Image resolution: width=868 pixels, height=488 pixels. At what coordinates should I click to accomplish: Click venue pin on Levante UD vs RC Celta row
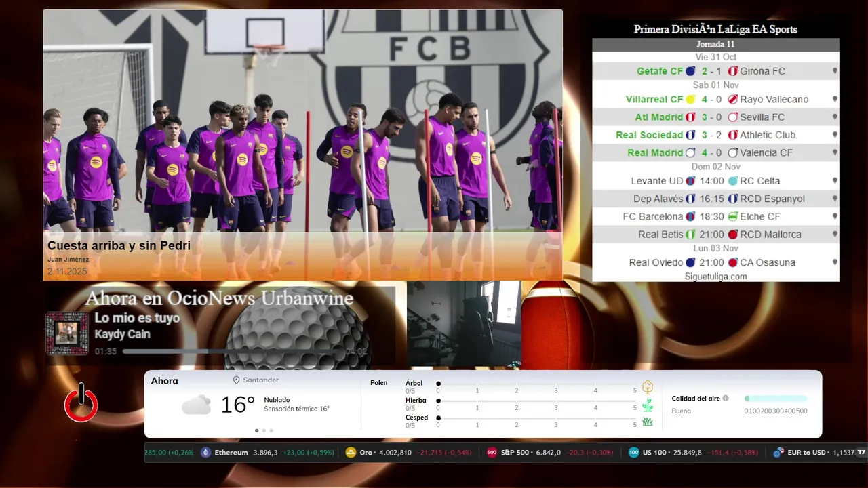835,181
